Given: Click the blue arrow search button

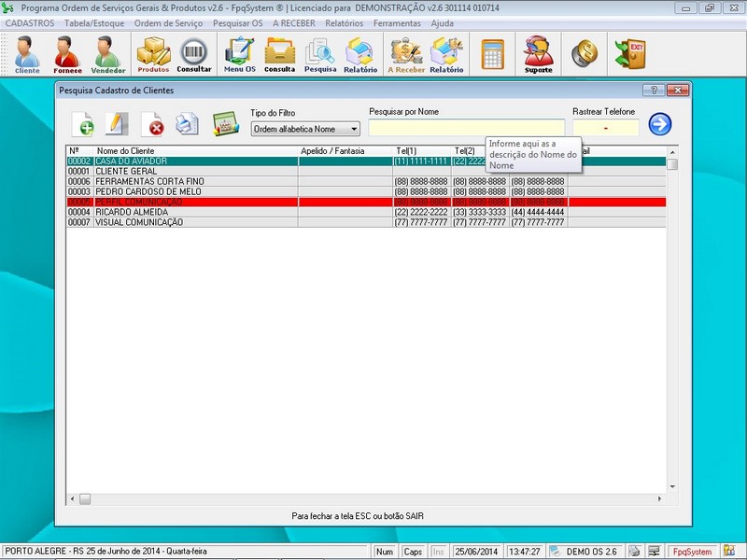Looking at the screenshot, I should (660, 124).
